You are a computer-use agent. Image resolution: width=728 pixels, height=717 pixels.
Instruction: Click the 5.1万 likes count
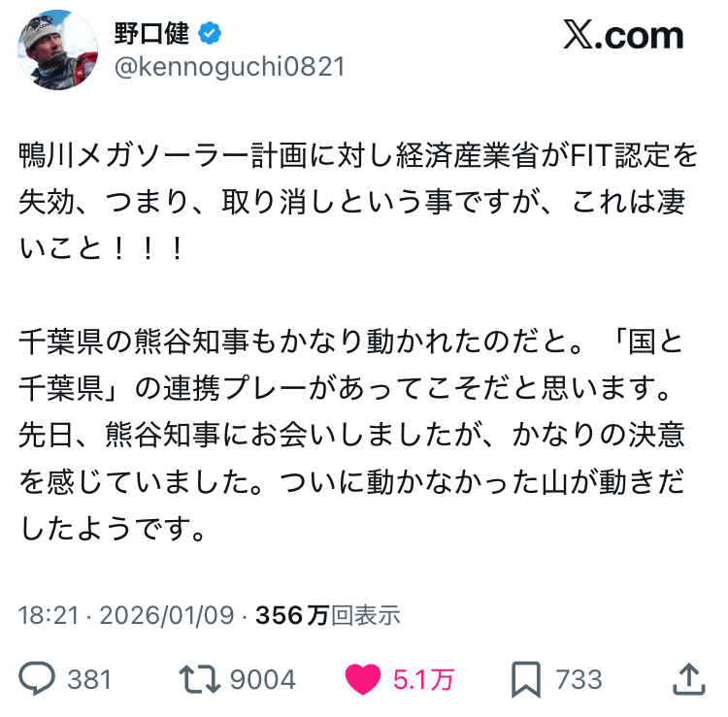point(423,680)
